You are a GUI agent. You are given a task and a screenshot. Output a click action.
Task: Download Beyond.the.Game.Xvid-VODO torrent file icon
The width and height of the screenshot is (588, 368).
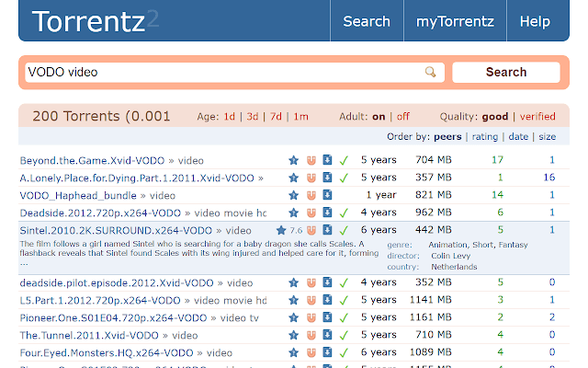(327, 160)
